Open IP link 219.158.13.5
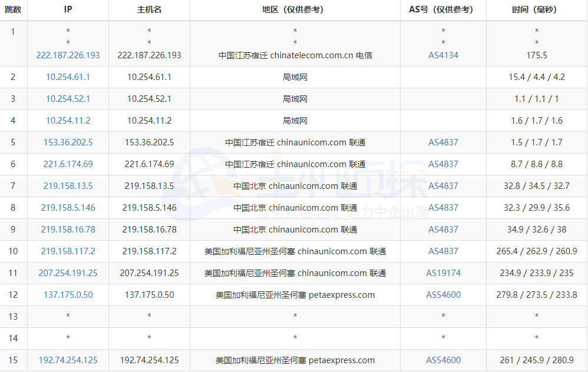Image resolution: width=588 pixels, height=372 pixels. pos(68,186)
